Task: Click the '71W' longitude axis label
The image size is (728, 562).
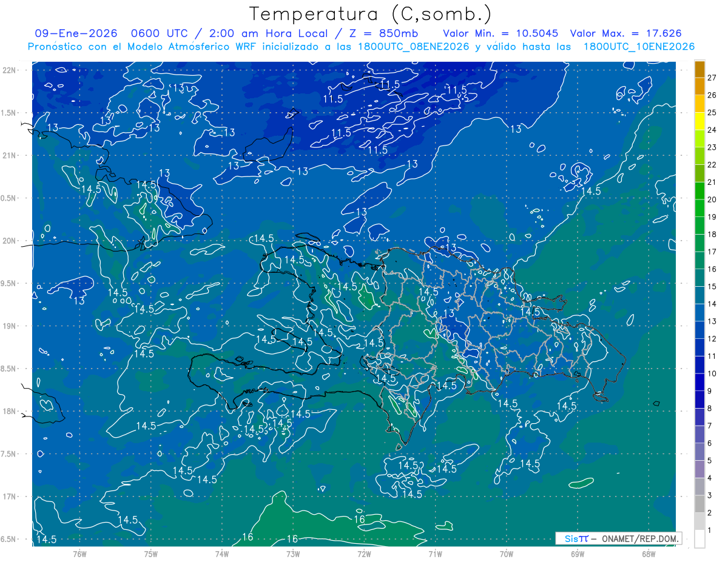Action: point(435,554)
